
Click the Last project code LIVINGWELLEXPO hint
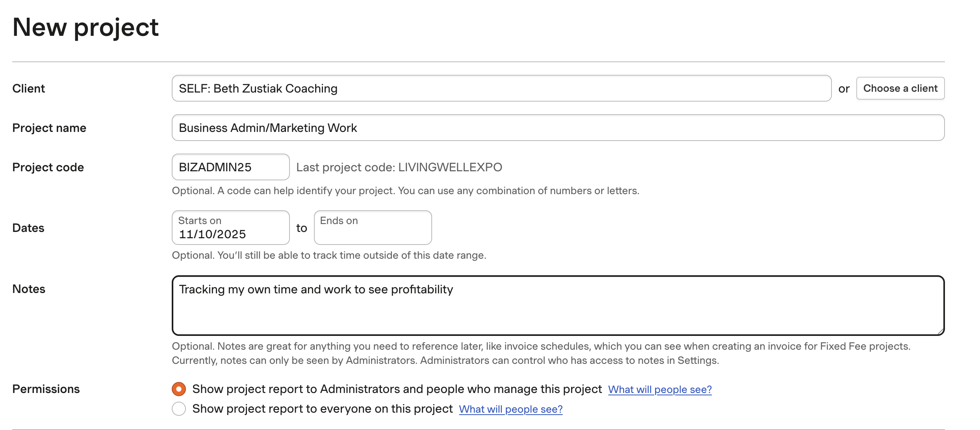click(x=399, y=167)
